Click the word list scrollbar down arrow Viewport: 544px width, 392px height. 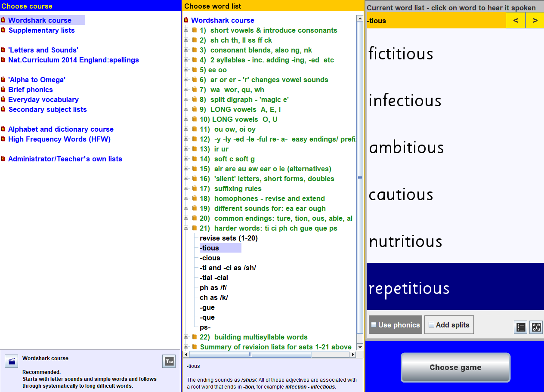point(359,347)
